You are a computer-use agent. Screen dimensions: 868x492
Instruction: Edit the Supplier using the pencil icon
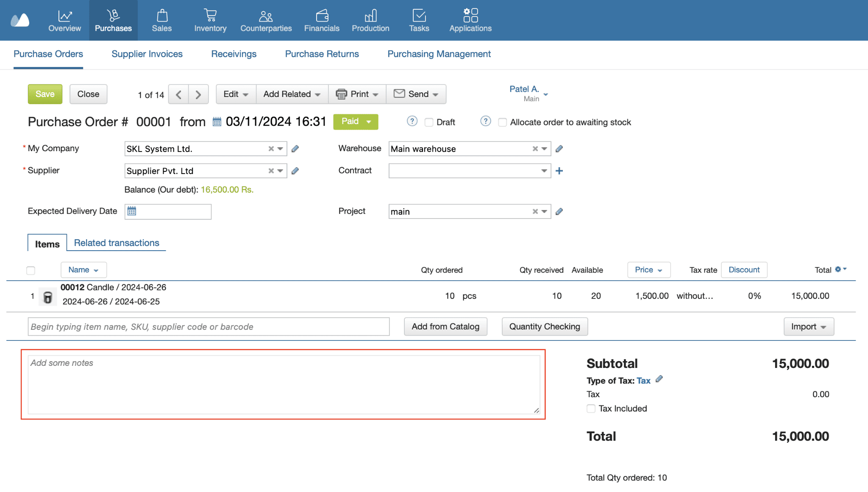pos(295,171)
